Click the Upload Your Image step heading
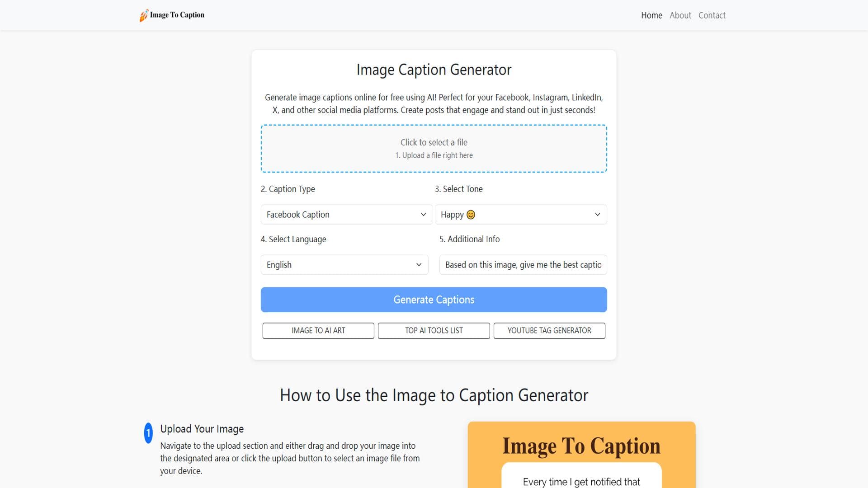Viewport: 868px width, 488px height. tap(202, 428)
